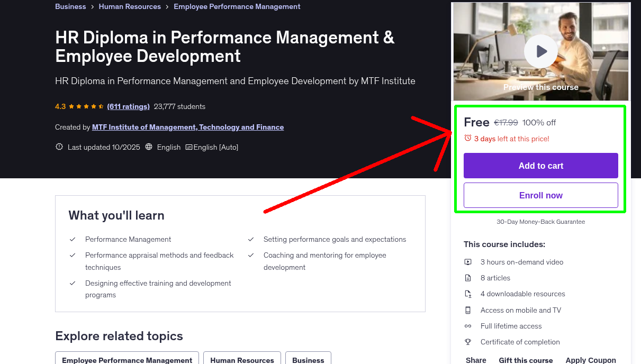Click the certificate of completion trophy icon
The height and width of the screenshot is (364, 641).
click(468, 342)
